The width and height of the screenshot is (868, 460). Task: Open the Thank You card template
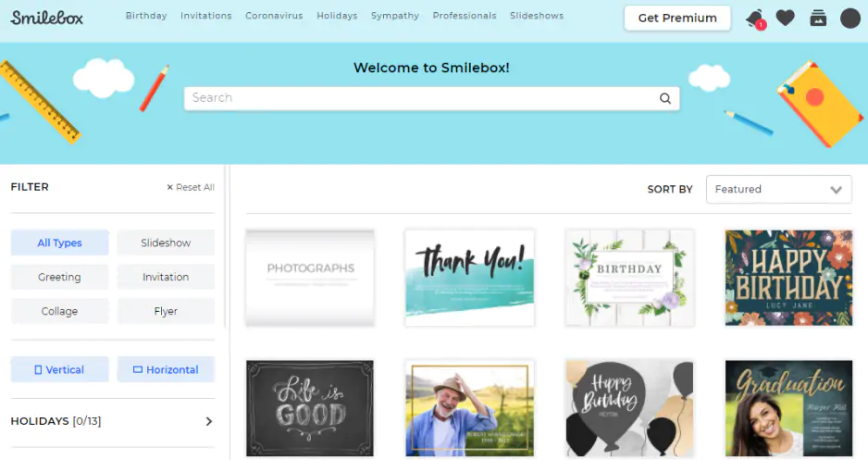[469, 278]
